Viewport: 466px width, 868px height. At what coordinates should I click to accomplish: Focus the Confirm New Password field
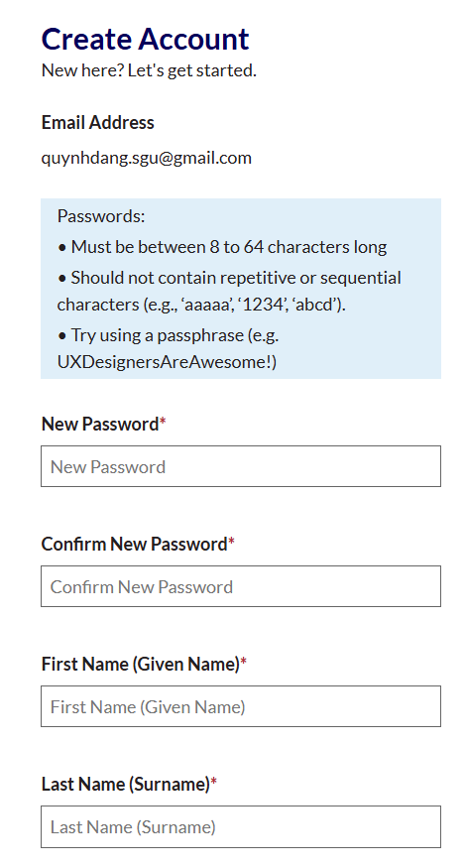pos(241,586)
